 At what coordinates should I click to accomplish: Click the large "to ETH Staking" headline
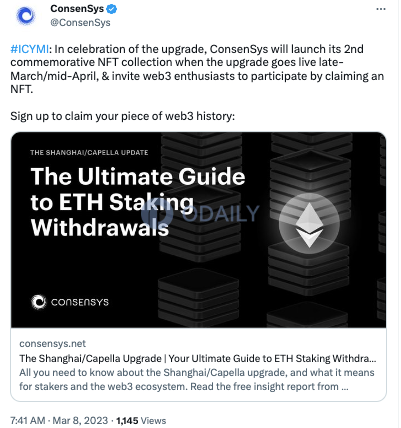coord(112,202)
